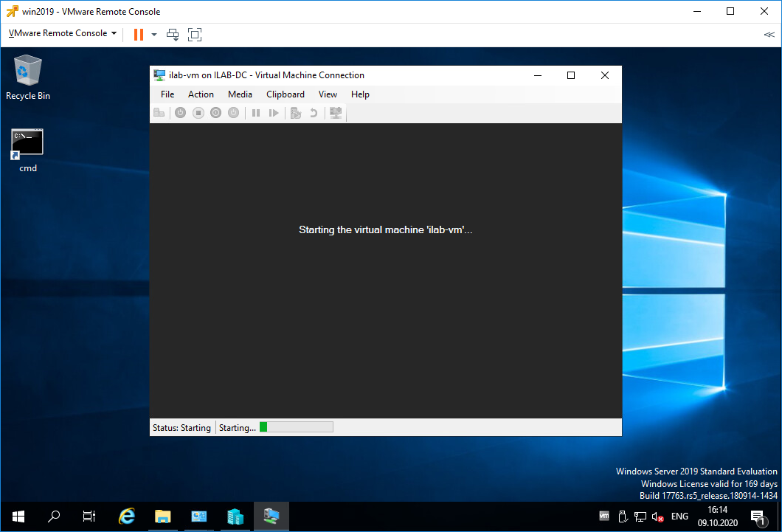Screen dimensions: 782x532
Task: Click the network tray icon
Action: 640,517
